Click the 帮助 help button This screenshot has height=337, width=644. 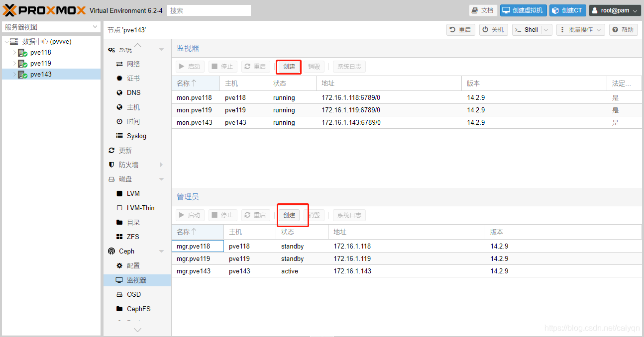[x=624, y=30]
